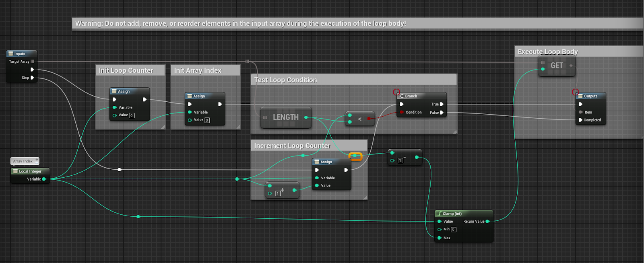Select the GET array node
This screenshot has width=644, height=263.
(x=557, y=66)
